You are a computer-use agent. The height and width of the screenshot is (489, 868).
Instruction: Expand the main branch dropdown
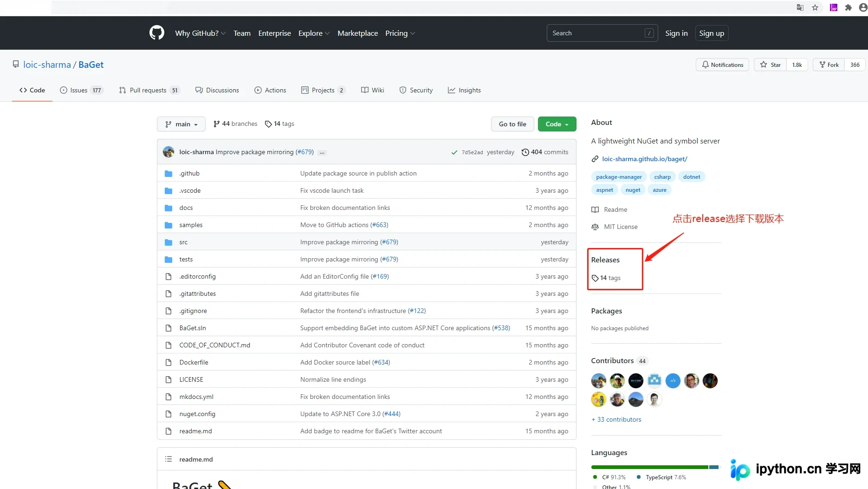click(x=181, y=124)
